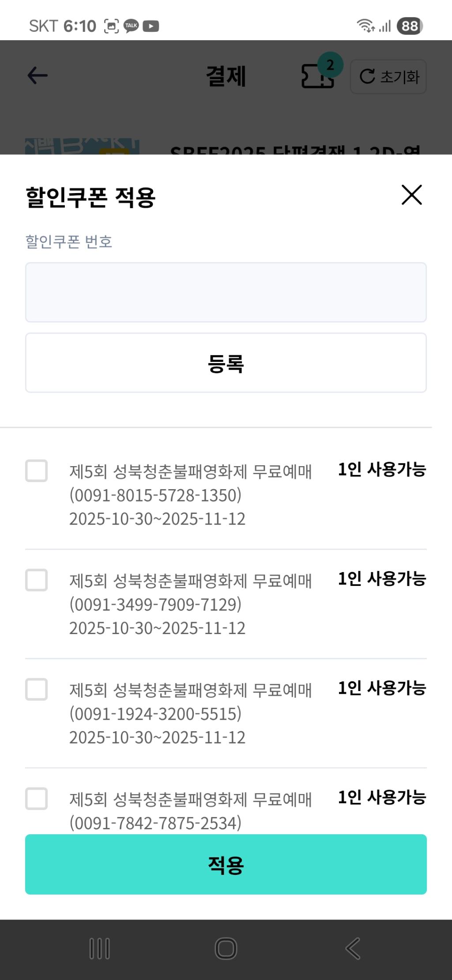Screen dimensions: 452x980
Task: Check coupon 0091-8015-5728-1350
Action: click(37, 471)
